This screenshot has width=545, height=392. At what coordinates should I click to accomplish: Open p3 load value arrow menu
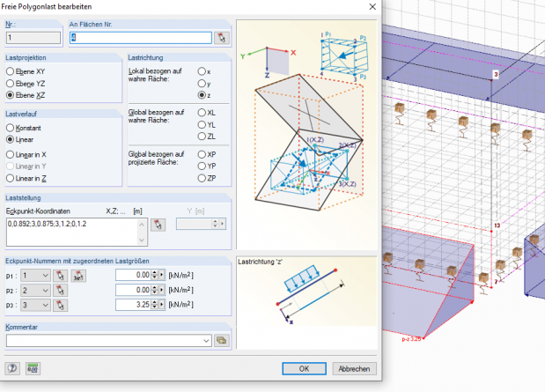(x=162, y=305)
